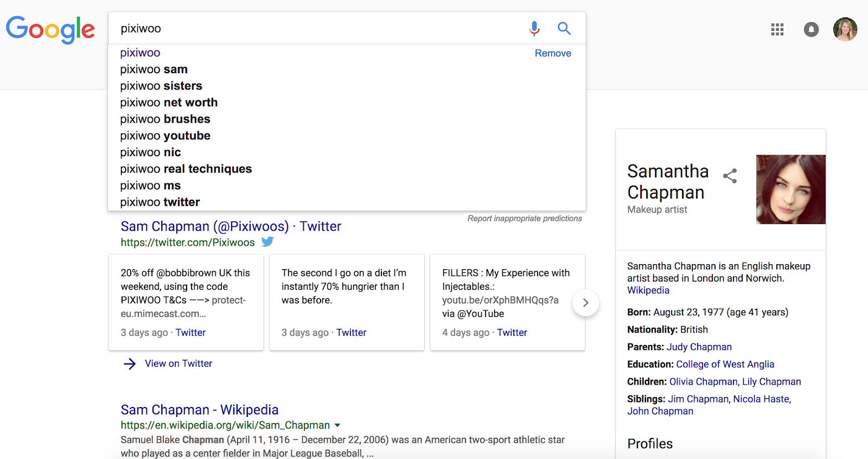Click the 'Profiles' heading

[650, 444]
